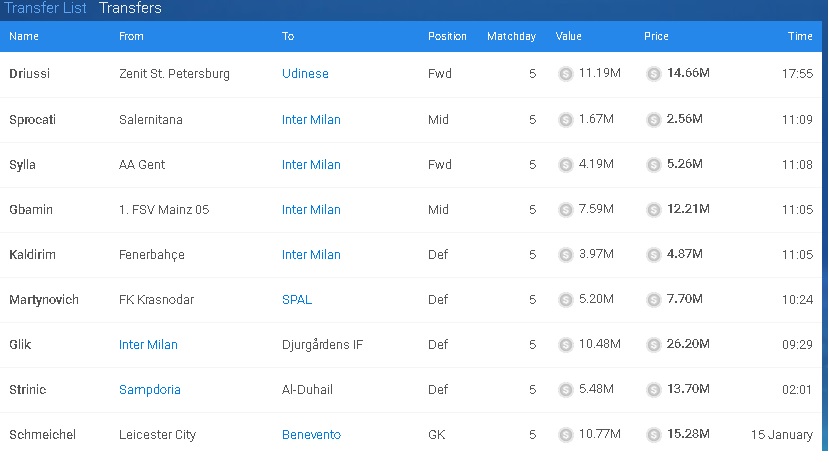The width and height of the screenshot is (829, 463).
Task: Click value coin icon beside 5.48M
Action: (x=565, y=390)
